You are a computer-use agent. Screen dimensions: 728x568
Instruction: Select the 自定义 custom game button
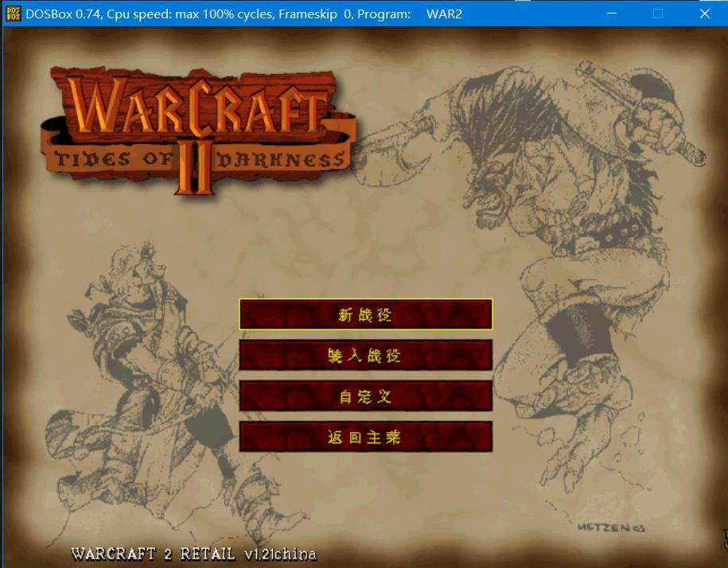(x=366, y=396)
